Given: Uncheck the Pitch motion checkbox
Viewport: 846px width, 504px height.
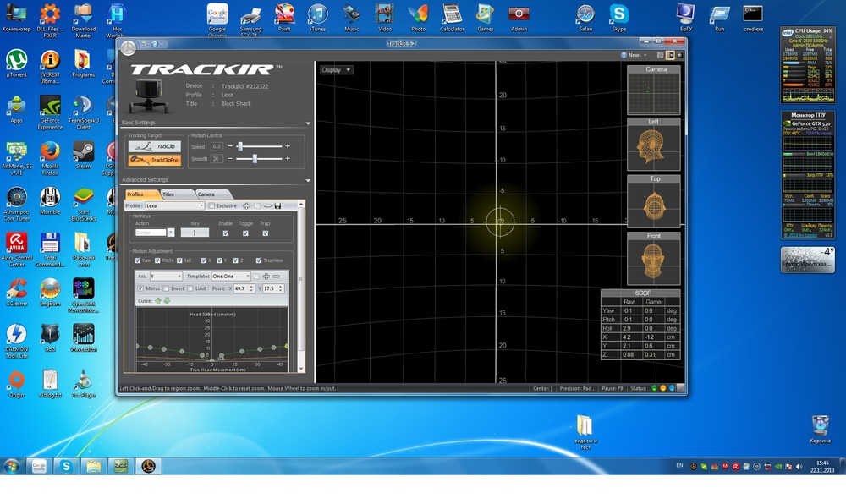Looking at the screenshot, I should [x=157, y=260].
